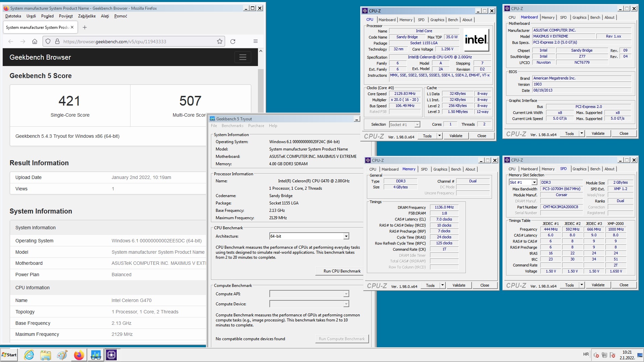Image resolution: width=644 pixels, height=362 pixels.
Task: Switch to Firefox from taskbar
Action: 79,355
